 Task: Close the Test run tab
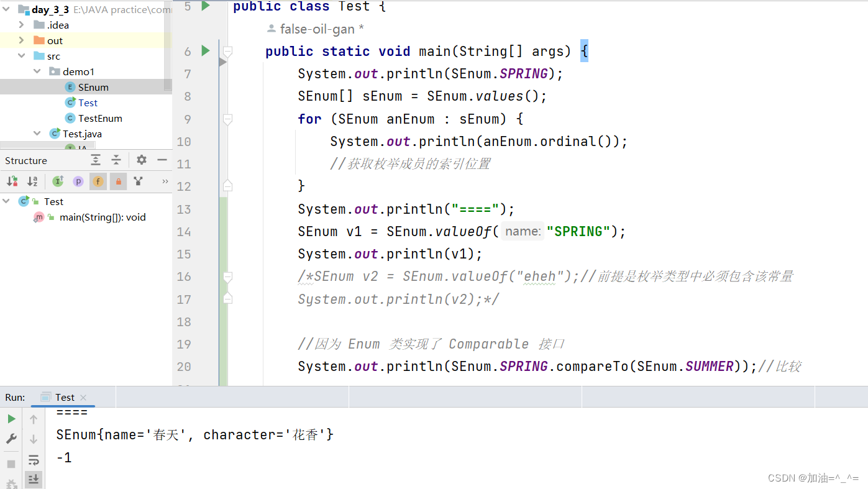pos(83,398)
